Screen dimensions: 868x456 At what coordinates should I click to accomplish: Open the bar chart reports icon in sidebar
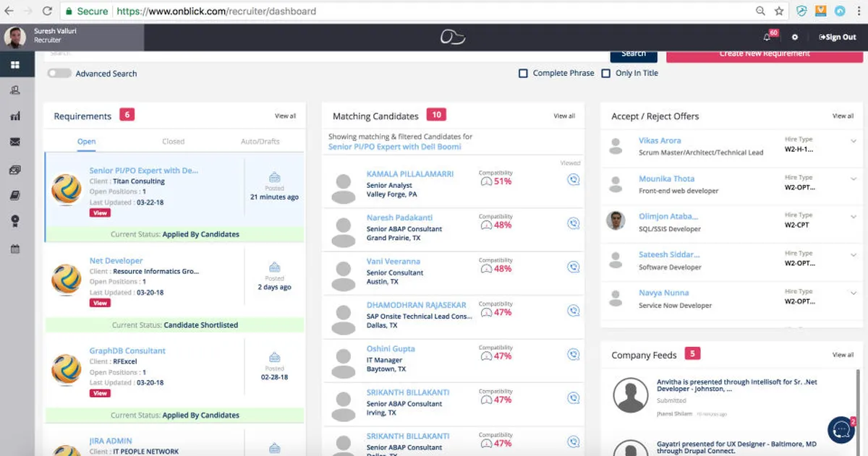click(15, 116)
